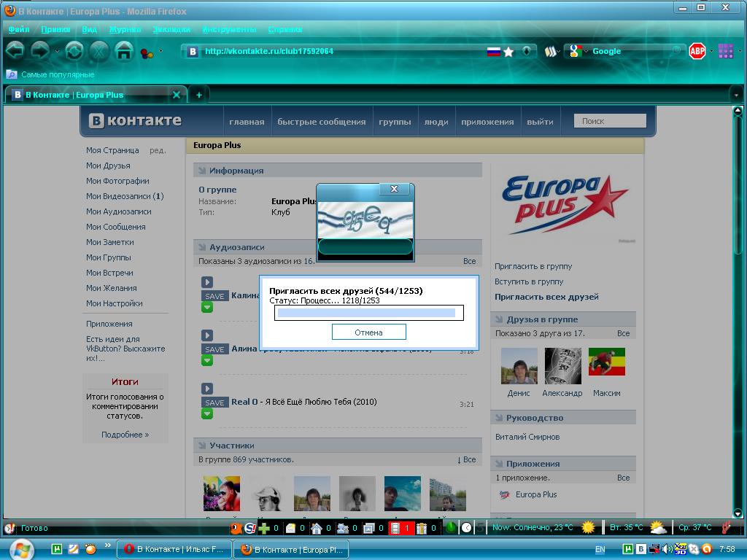The height and width of the screenshot is (560, 747).
Task: Open a new tab with plus button
Action: pos(199,95)
